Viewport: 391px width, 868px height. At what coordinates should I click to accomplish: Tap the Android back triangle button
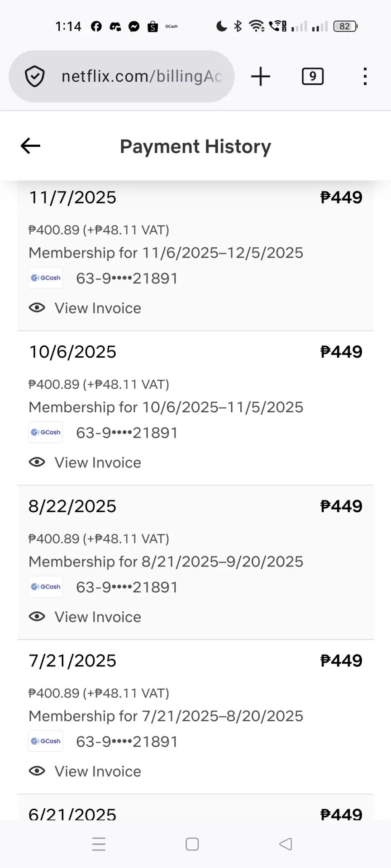(x=286, y=844)
